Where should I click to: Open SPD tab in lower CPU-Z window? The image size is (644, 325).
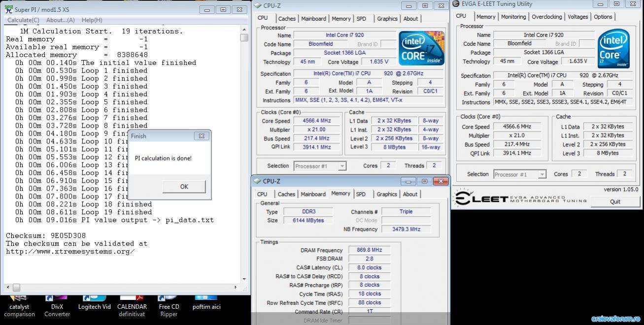[x=361, y=194]
